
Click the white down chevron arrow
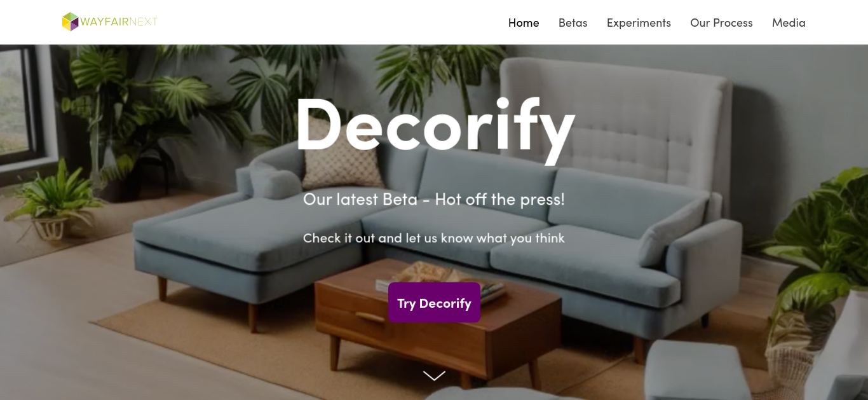point(434,376)
